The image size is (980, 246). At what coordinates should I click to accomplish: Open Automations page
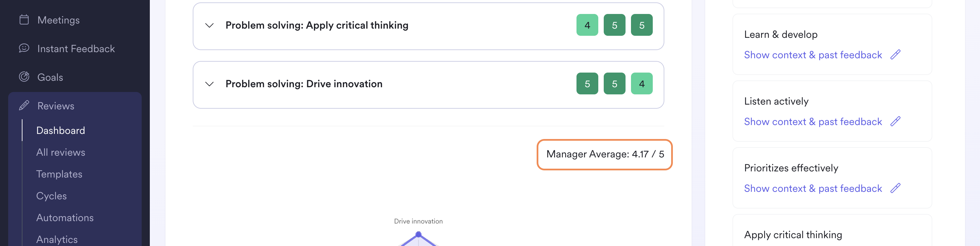65,217
